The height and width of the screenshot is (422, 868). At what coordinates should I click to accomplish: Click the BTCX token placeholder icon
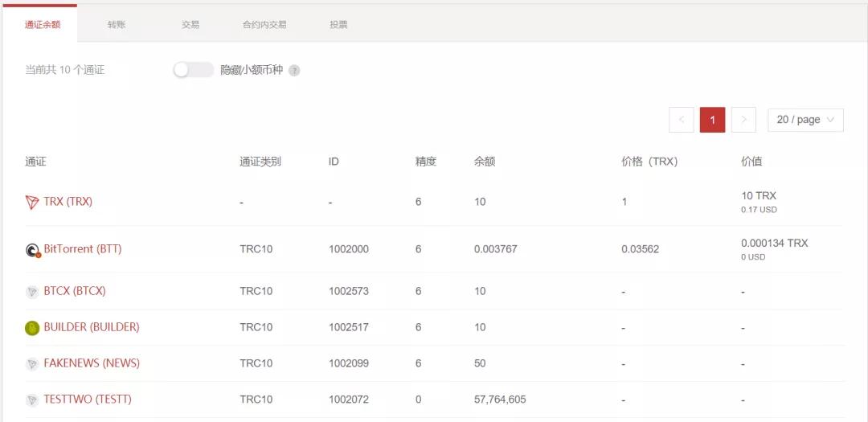click(32, 292)
